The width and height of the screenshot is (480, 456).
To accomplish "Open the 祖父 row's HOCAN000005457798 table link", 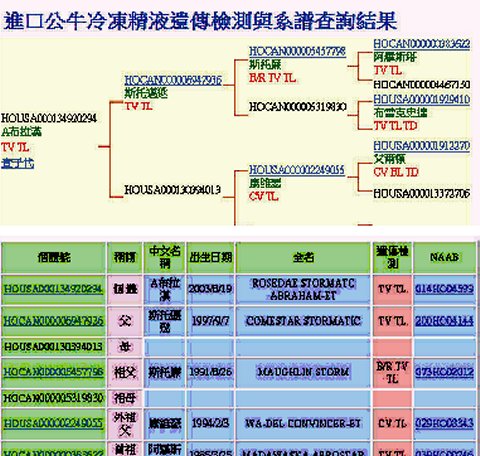I will (53, 372).
